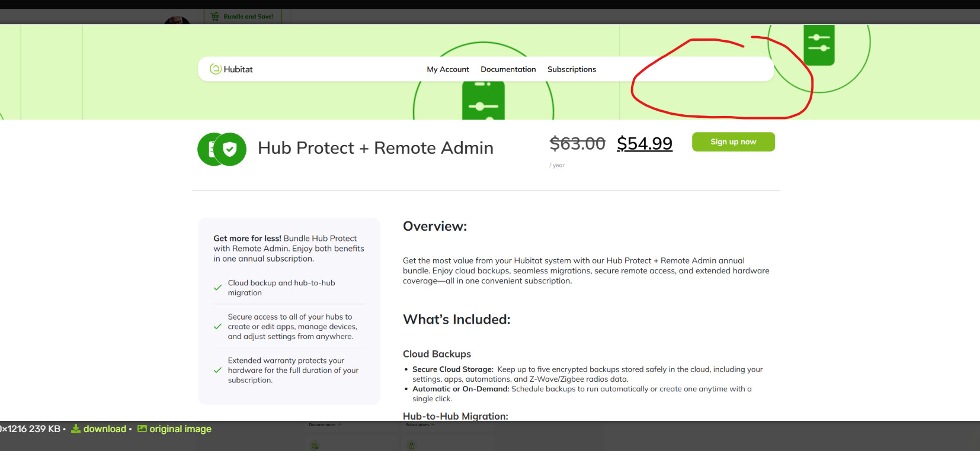Open the original image link

[x=180, y=429]
